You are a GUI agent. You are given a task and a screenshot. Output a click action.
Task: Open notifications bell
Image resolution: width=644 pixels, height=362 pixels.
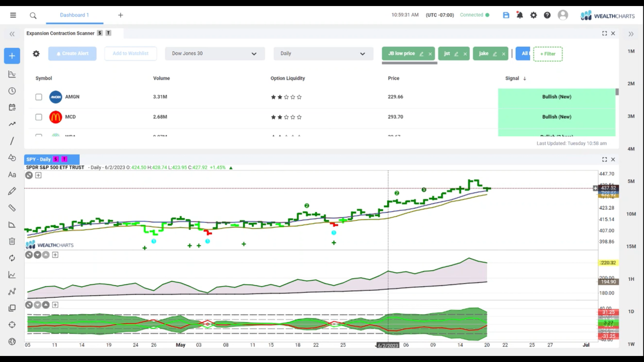point(520,15)
